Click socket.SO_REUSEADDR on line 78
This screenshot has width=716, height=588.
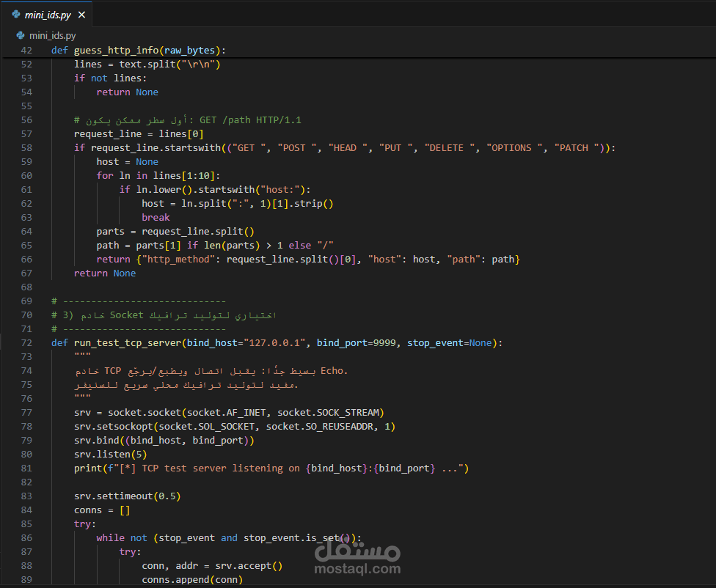[319, 427]
